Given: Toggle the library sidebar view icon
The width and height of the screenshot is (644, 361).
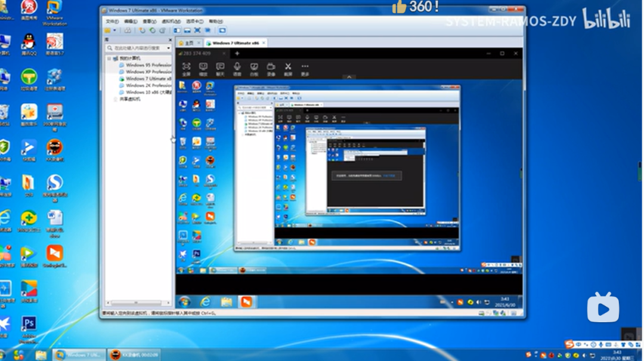Looking at the screenshot, I should (x=177, y=30).
